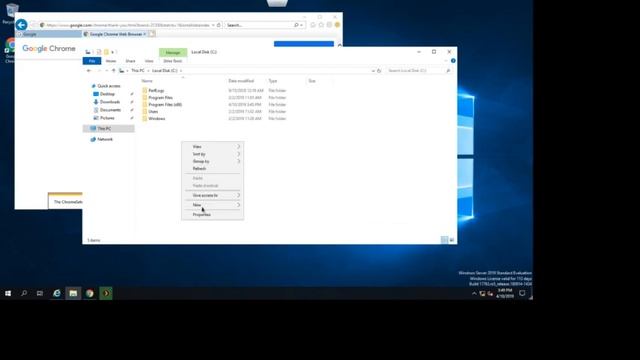Switch to Explorer's View ribbon tab
The image size is (640, 360).
(149, 61)
